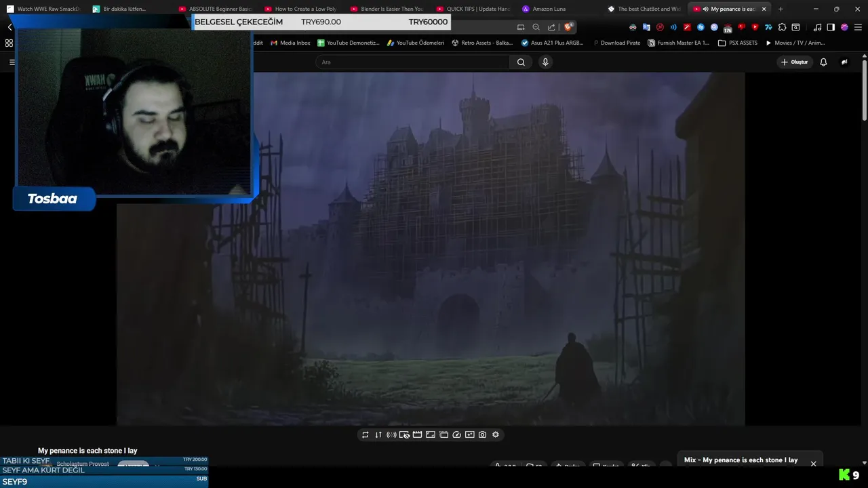Open the Media Inbox bookmark
The image size is (868, 488).
point(290,43)
